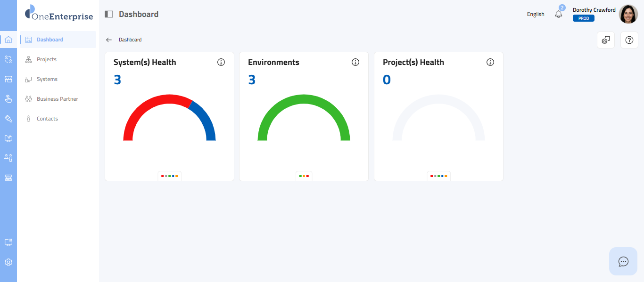Toggle the sidebar collapse icon beside Dashboard title
644x282 pixels.
click(109, 14)
